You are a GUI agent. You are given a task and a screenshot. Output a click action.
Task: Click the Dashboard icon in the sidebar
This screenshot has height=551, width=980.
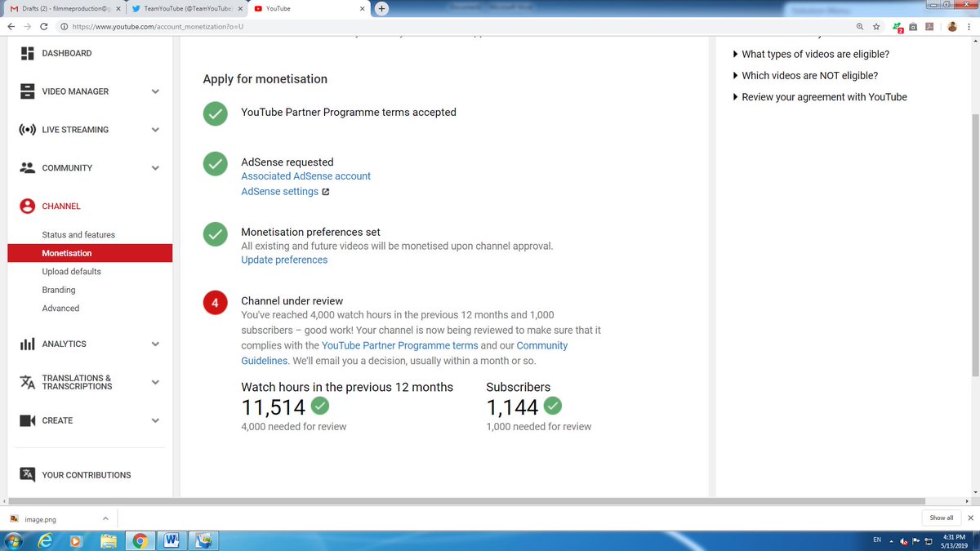click(27, 53)
